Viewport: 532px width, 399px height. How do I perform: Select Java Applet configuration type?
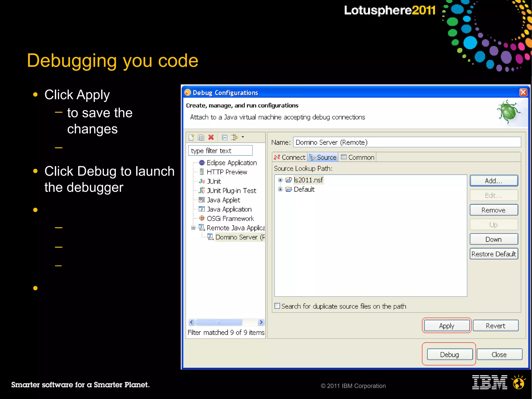(223, 200)
